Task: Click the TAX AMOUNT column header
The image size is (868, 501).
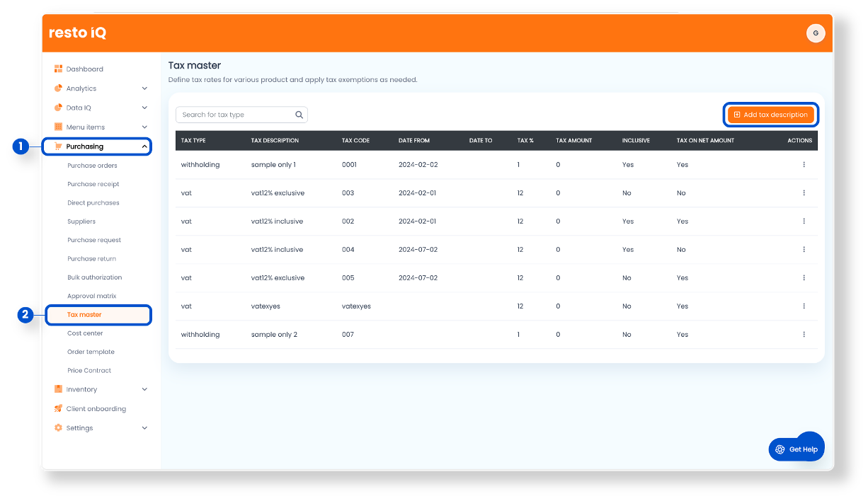Action: click(x=573, y=141)
